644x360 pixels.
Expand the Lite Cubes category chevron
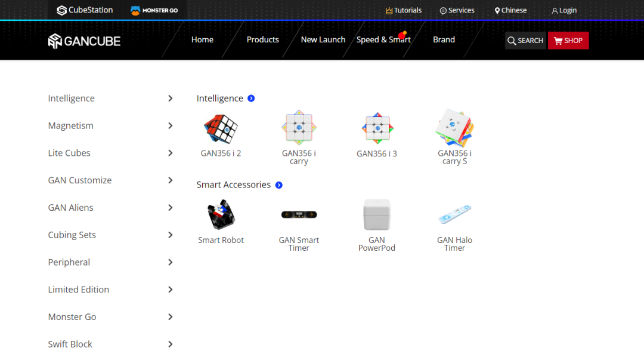coord(171,153)
